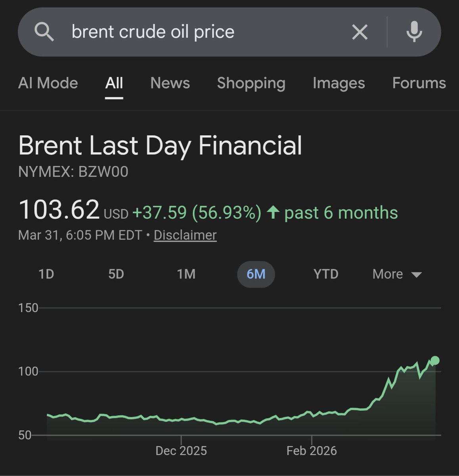Switch to AI Mode tab
Viewport: 459px width, 476px height.
coord(48,83)
